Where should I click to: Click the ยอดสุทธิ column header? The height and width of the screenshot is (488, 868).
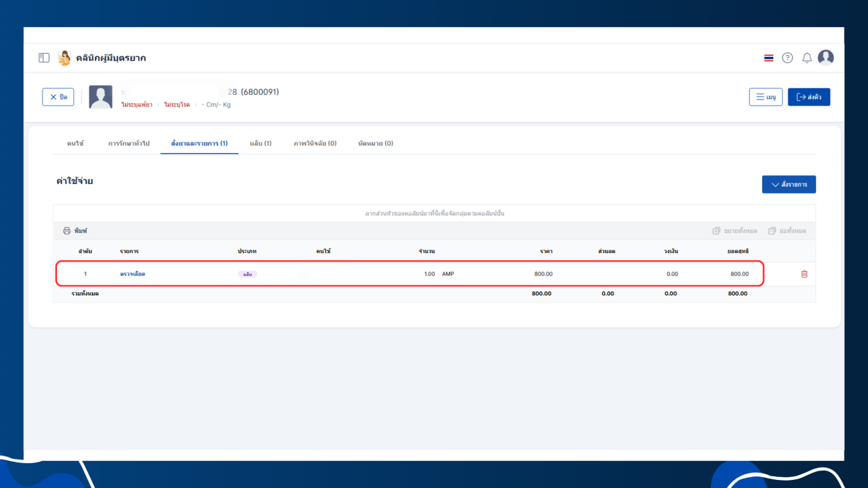738,251
